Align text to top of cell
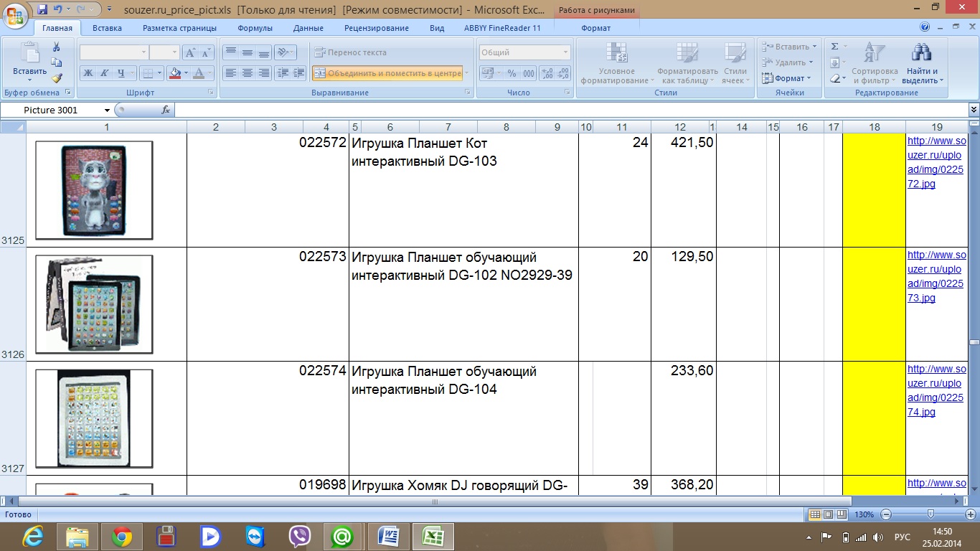Image resolution: width=980 pixels, height=551 pixels. click(x=230, y=52)
